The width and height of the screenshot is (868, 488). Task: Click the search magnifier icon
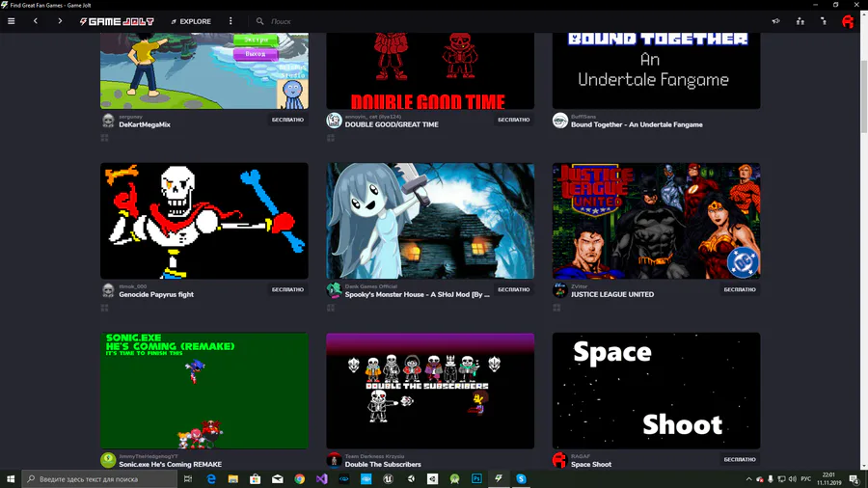click(259, 21)
